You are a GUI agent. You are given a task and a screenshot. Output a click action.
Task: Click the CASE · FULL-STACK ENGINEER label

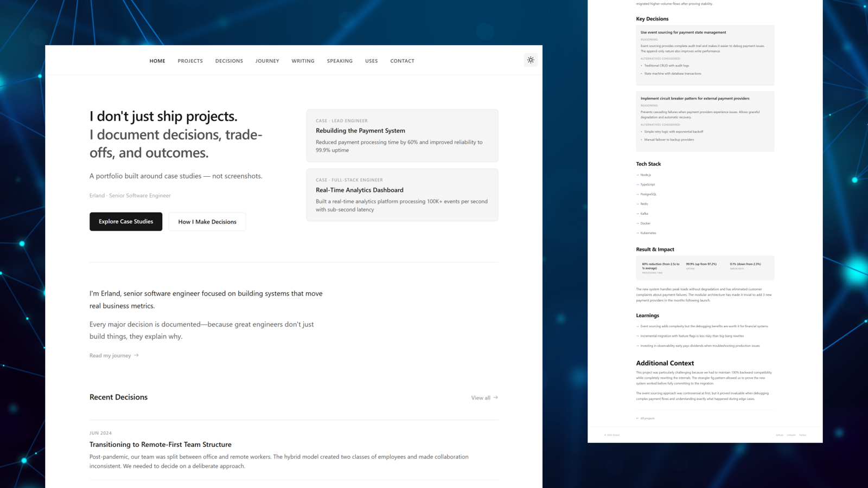click(349, 180)
